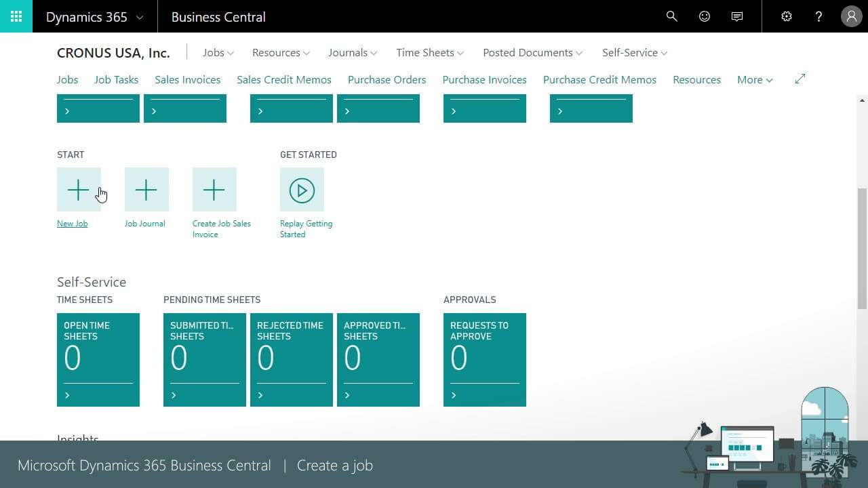Open the account profile icon
The width and height of the screenshot is (868, 488).
pos(850,16)
